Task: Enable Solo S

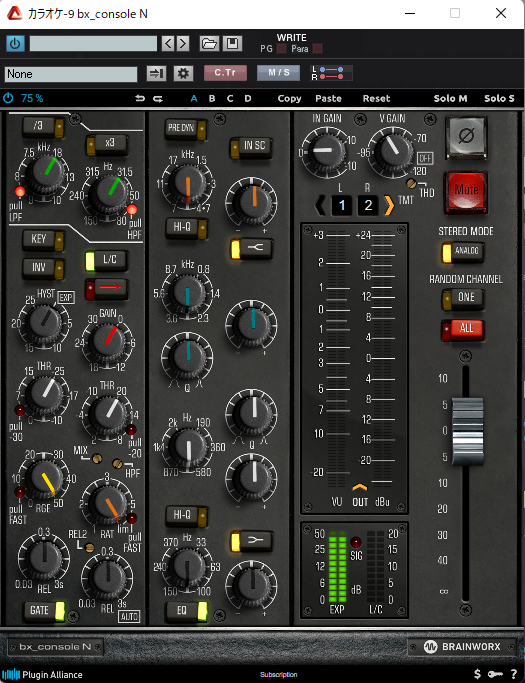Action: [x=499, y=98]
